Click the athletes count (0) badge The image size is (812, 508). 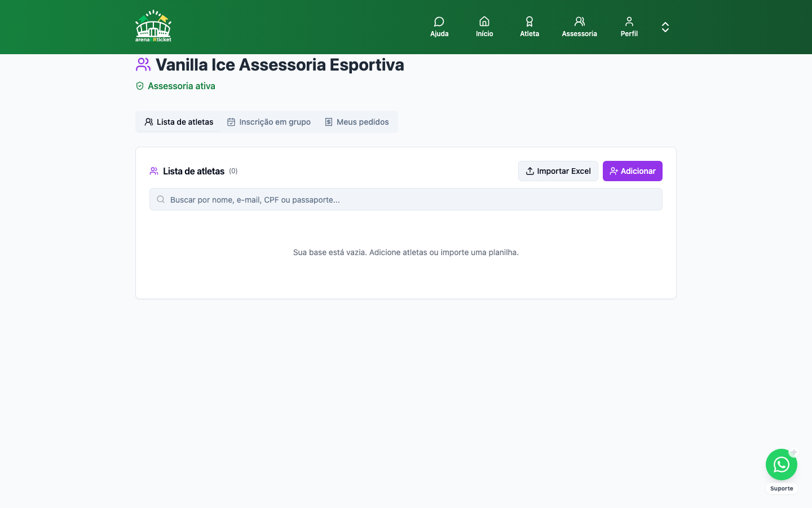click(233, 171)
